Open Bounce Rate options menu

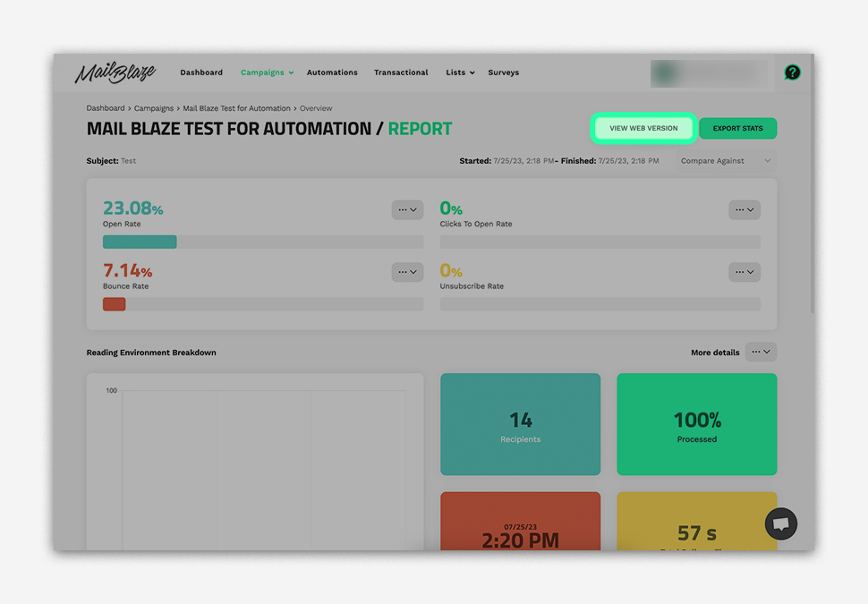[407, 272]
